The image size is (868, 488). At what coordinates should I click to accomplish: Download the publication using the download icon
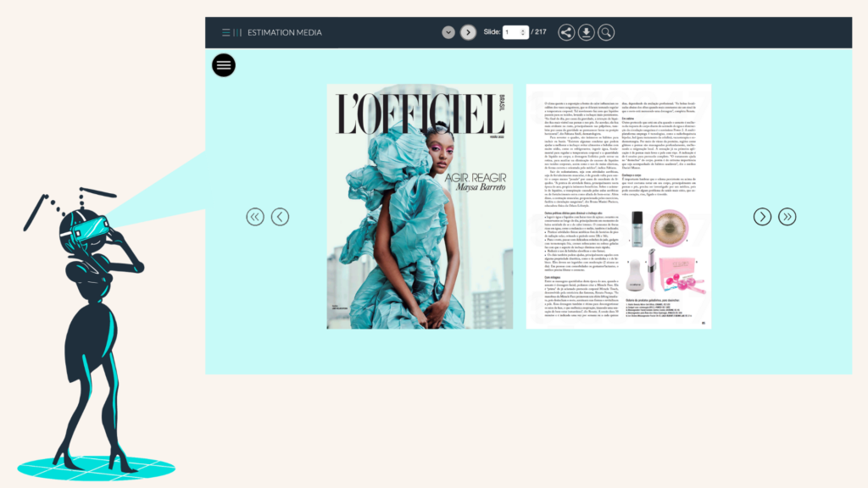coord(587,33)
